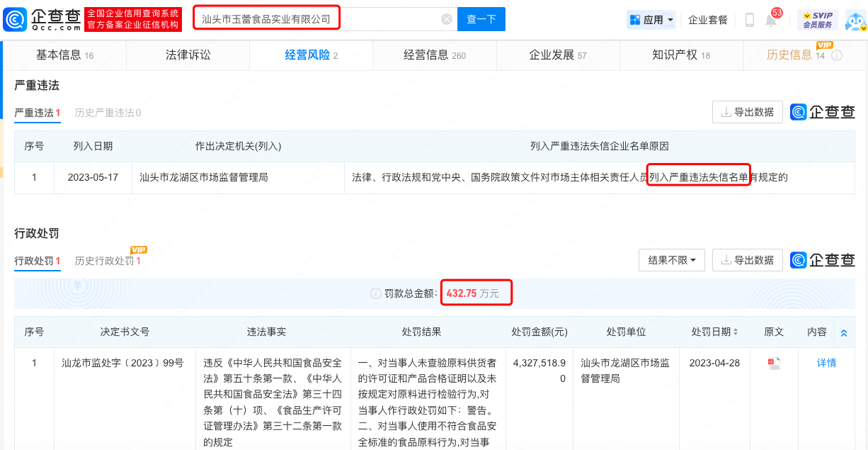Click the penalty total 432.75 万元
This screenshot has width=868, height=450.
[472, 293]
